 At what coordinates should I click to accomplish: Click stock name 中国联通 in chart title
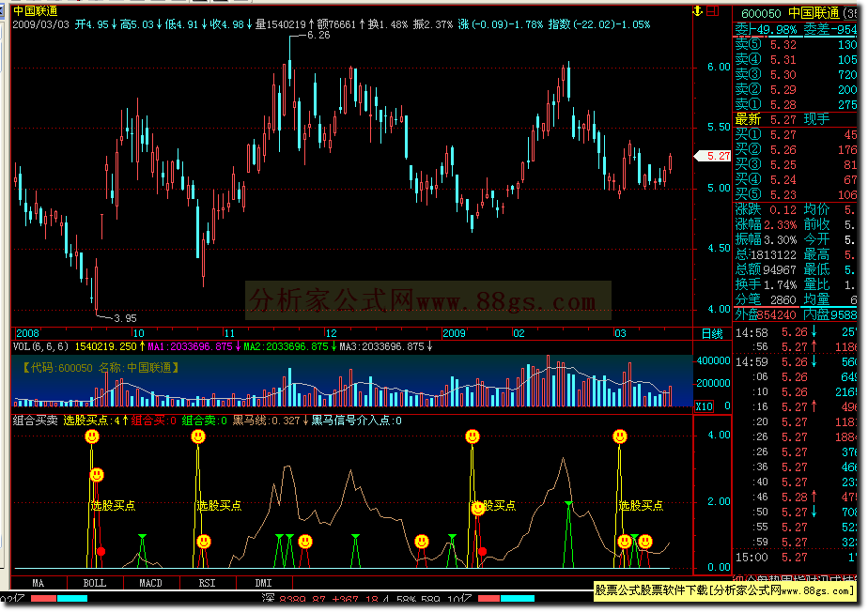(36, 11)
